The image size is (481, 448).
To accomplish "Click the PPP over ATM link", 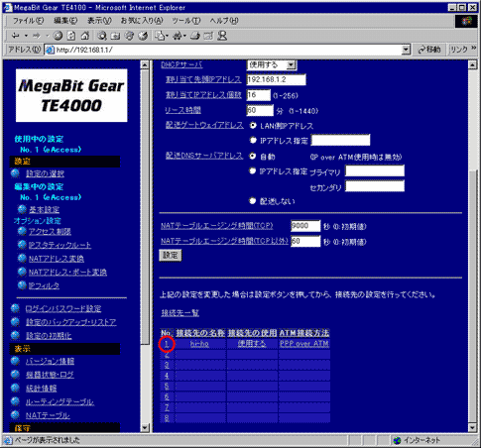I will (304, 344).
